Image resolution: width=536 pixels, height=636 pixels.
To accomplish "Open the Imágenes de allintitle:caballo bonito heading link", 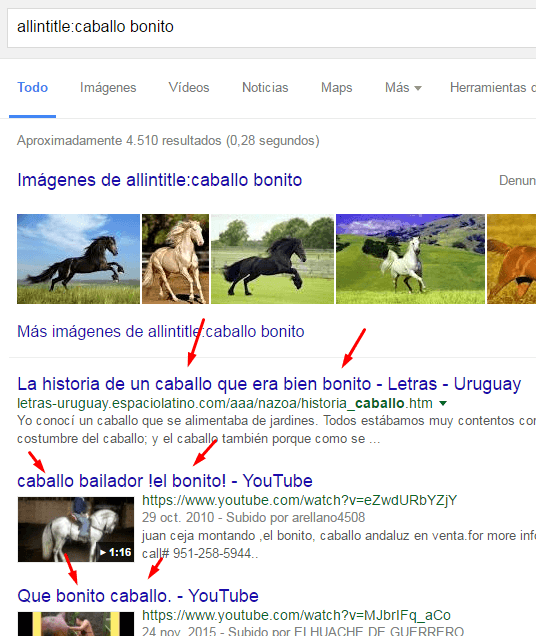I will pyautogui.click(x=159, y=180).
